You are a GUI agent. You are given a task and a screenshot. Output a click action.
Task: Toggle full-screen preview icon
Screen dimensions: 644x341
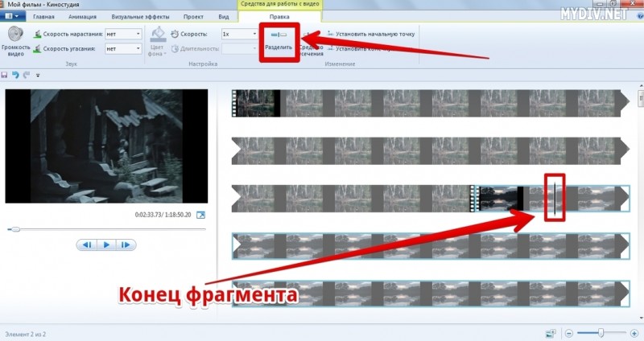click(200, 215)
